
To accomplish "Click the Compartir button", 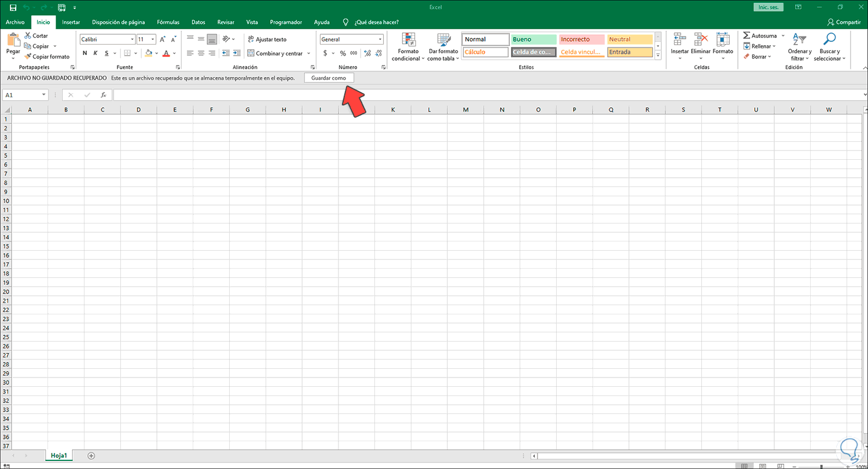I will (x=844, y=22).
